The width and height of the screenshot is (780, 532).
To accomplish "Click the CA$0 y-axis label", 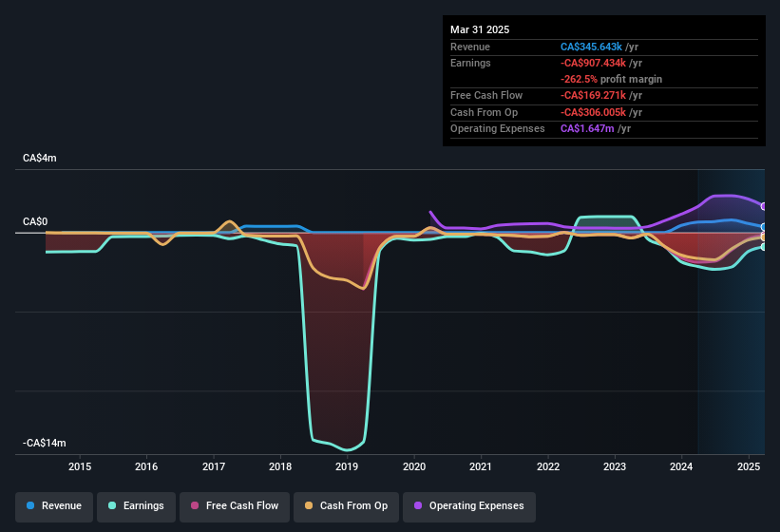I will (35, 221).
